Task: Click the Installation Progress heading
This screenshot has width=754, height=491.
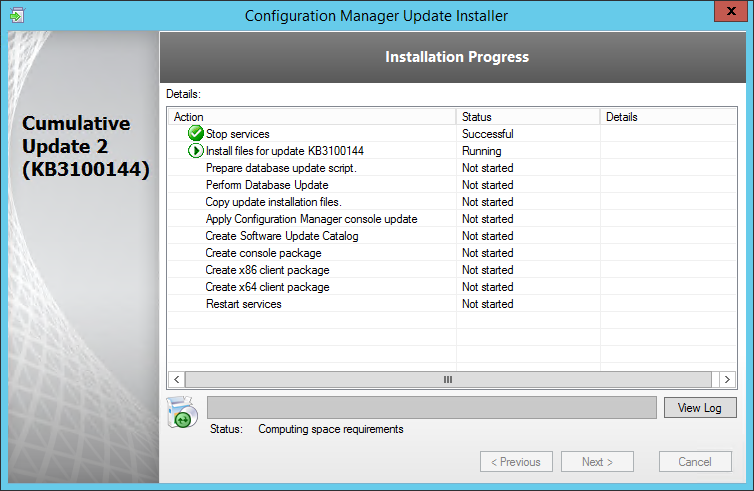Action: [x=457, y=57]
